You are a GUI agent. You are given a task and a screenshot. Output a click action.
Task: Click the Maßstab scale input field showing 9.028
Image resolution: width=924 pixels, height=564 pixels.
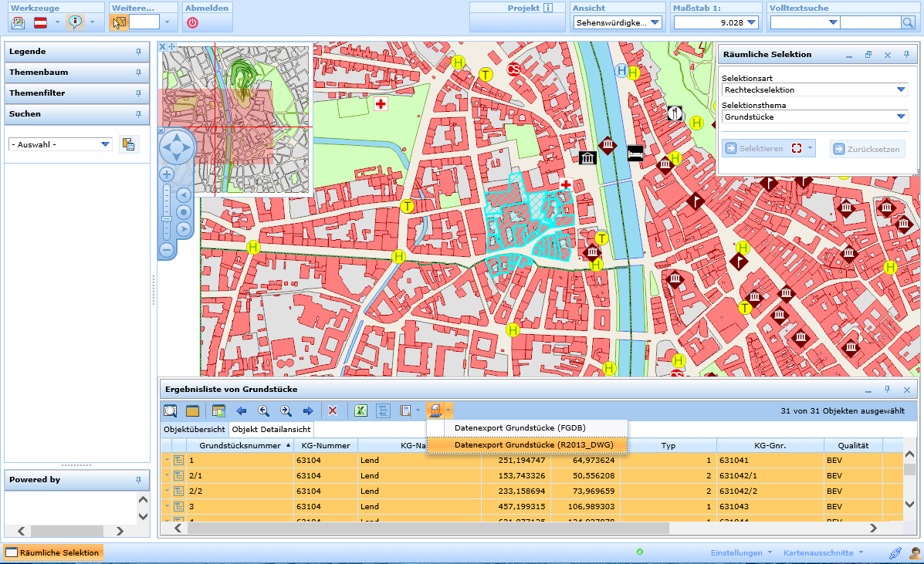coord(706,22)
